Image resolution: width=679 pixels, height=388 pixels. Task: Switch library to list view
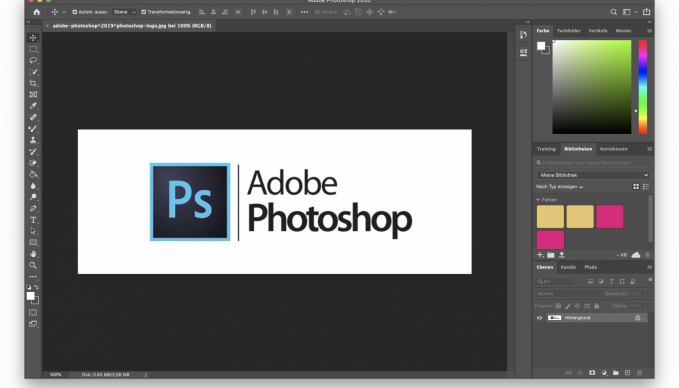646,187
